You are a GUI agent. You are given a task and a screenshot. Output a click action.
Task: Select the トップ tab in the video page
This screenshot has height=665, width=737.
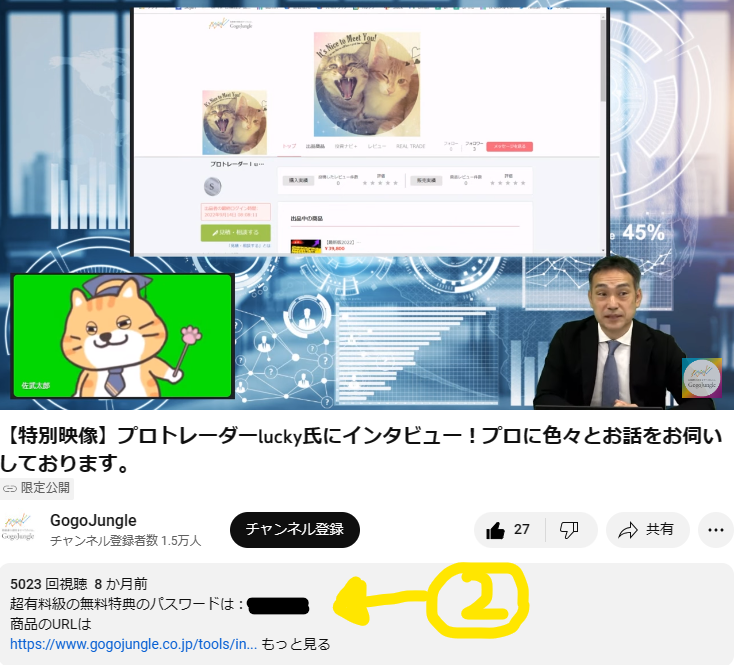point(289,146)
